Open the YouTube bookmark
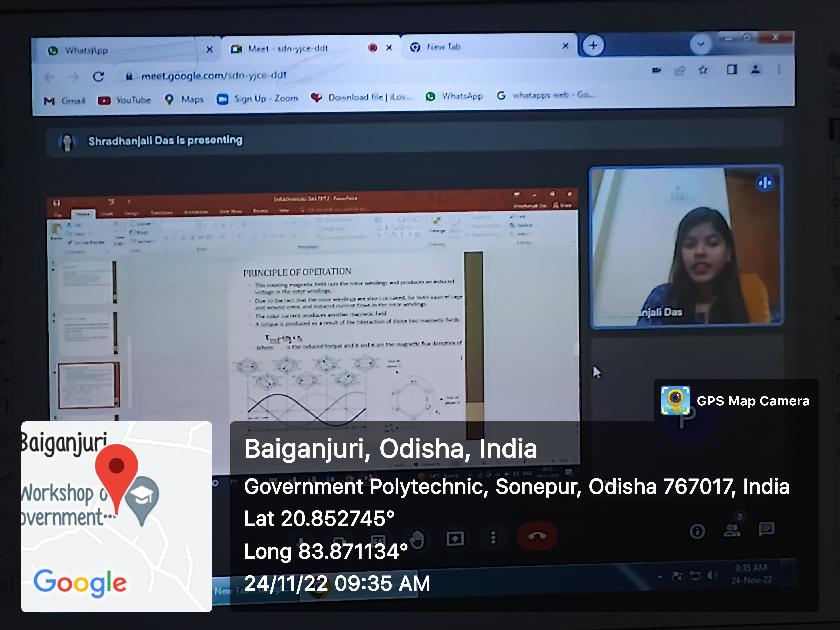 click(124, 100)
